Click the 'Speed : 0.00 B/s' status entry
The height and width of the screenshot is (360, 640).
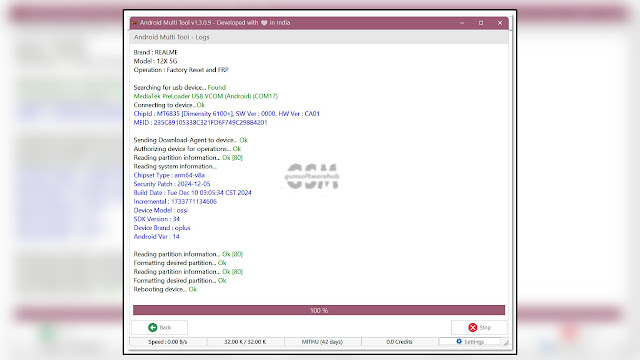click(x=168, y=342)
